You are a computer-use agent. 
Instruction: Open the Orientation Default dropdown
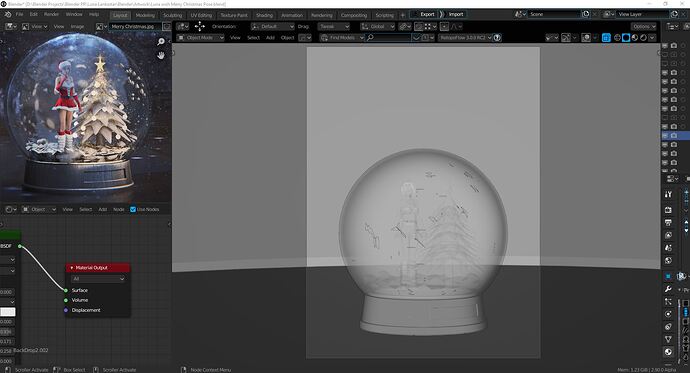click(272, 26)
